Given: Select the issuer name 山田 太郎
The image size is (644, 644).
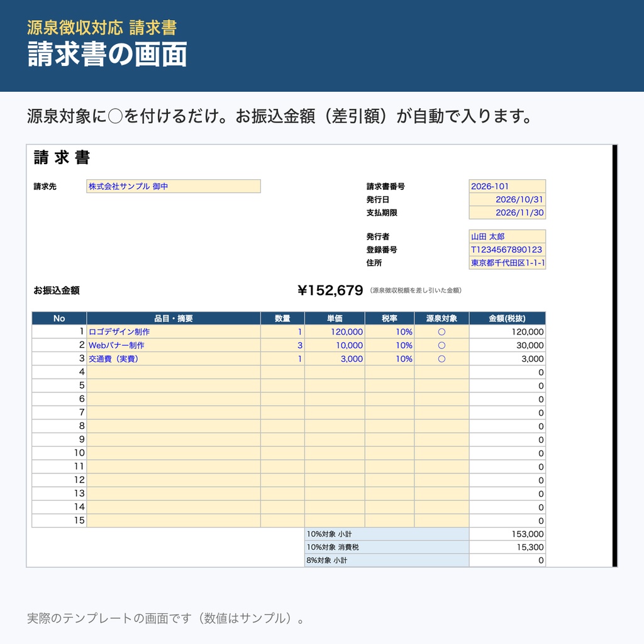Looking at the screenshot, I should 508,236.
